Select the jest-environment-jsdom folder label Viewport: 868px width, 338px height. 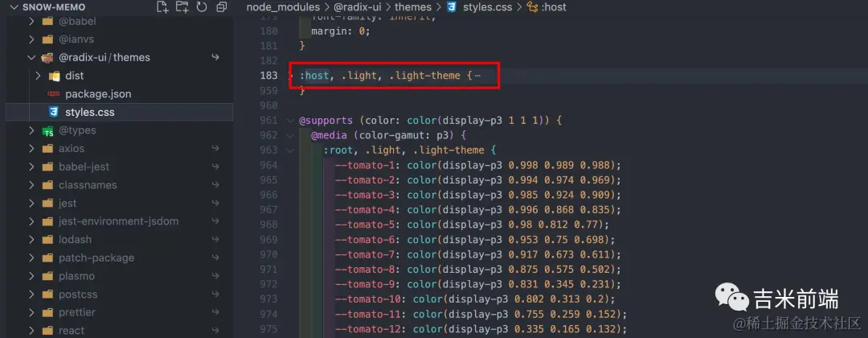[x=118, y=221]
